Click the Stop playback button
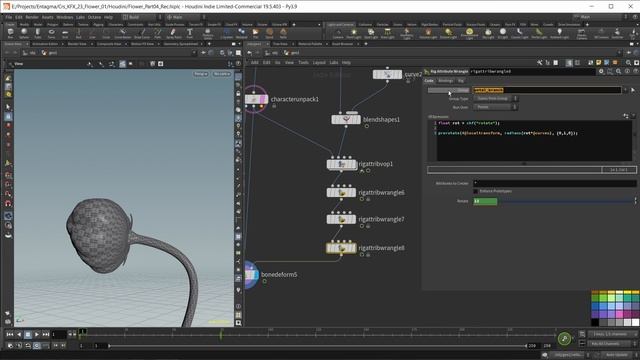 pos(28,335)
